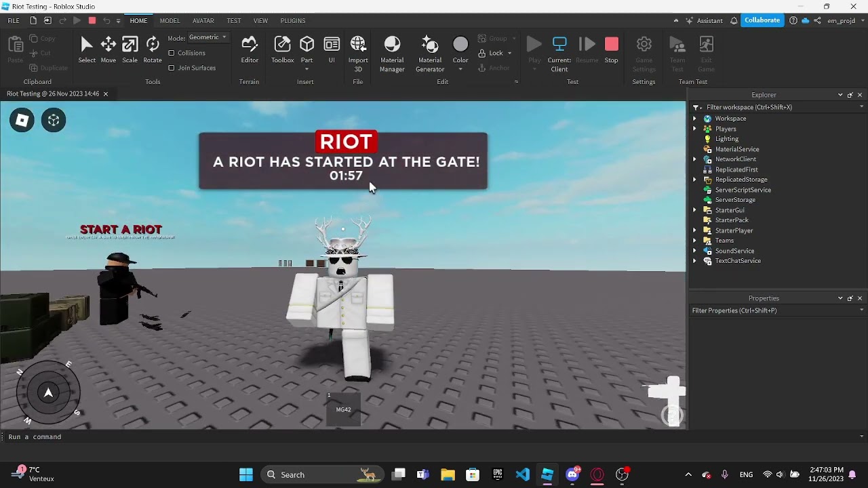The width and height of the screenshot is (868, 488).
Task: Open the Color dropdown arrow
Action: click(x=460, y=69)
